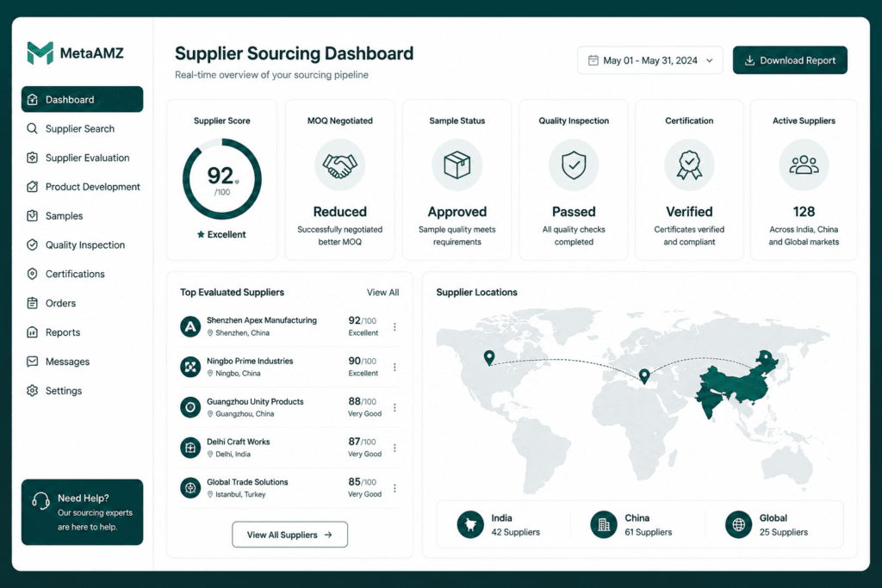Click the Delhi Craft Works name

click(x=238, y=442)
